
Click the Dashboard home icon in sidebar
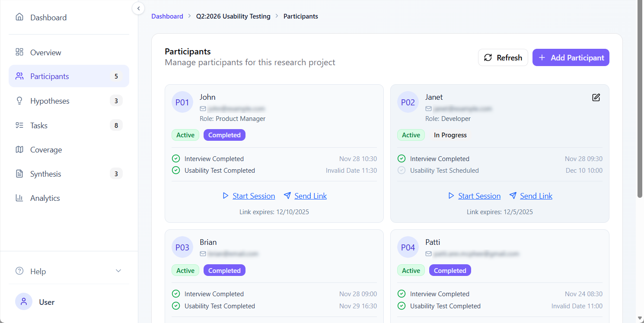[19, 17]
